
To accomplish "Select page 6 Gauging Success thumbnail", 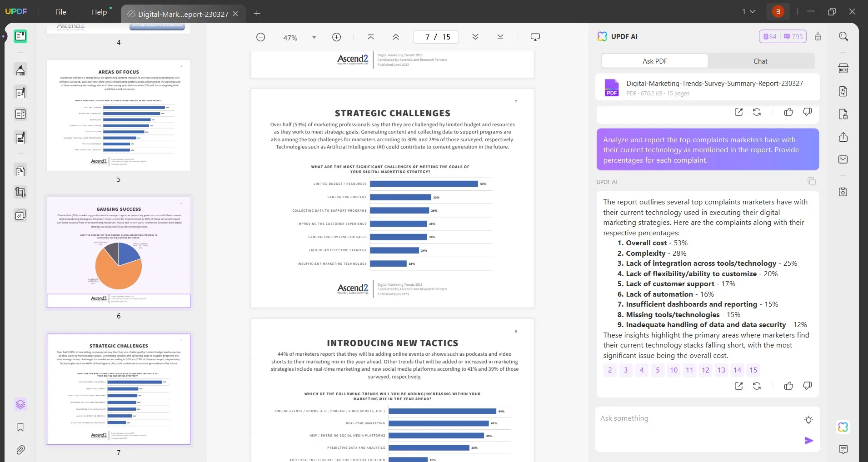I will pyautogui.click(x=119, y=252).
